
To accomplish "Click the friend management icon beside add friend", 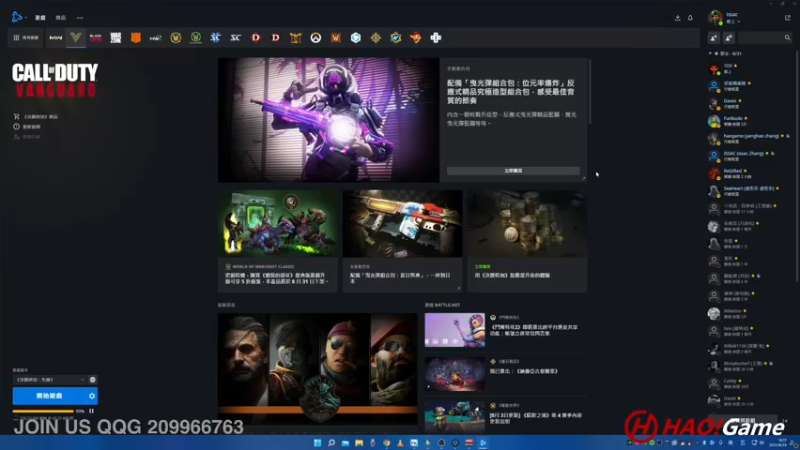I will [729, 38].
